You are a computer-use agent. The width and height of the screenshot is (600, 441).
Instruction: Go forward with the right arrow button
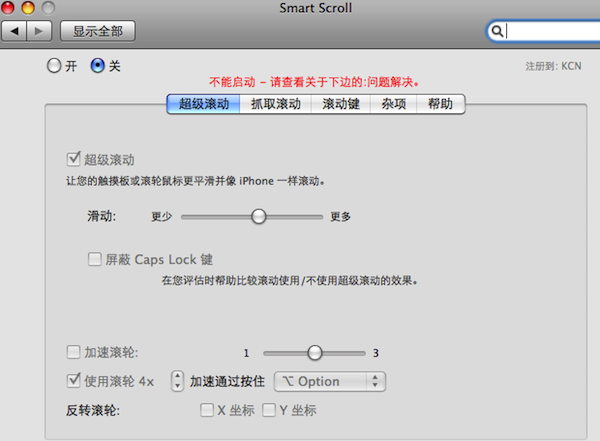[x=39, y=31]
